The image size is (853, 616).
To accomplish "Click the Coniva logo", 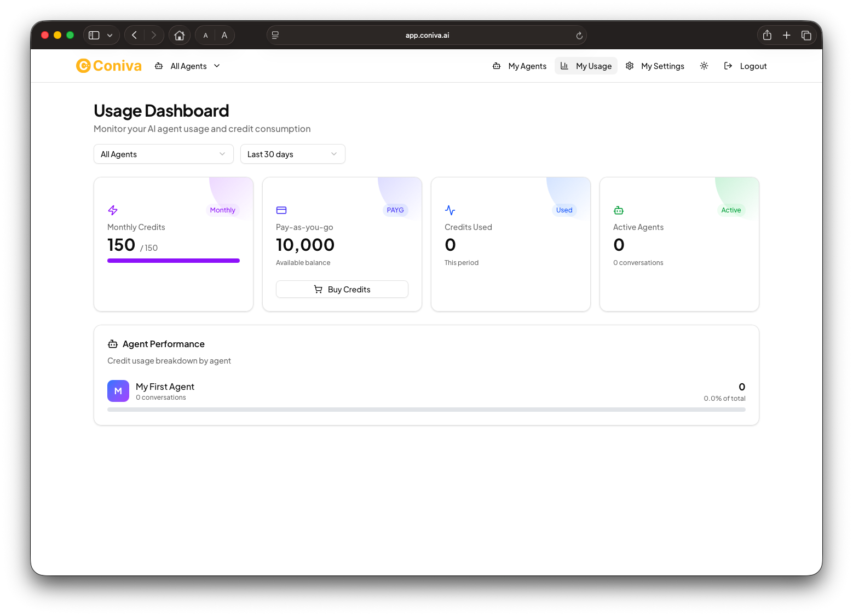I will click(x=108, y=66).
